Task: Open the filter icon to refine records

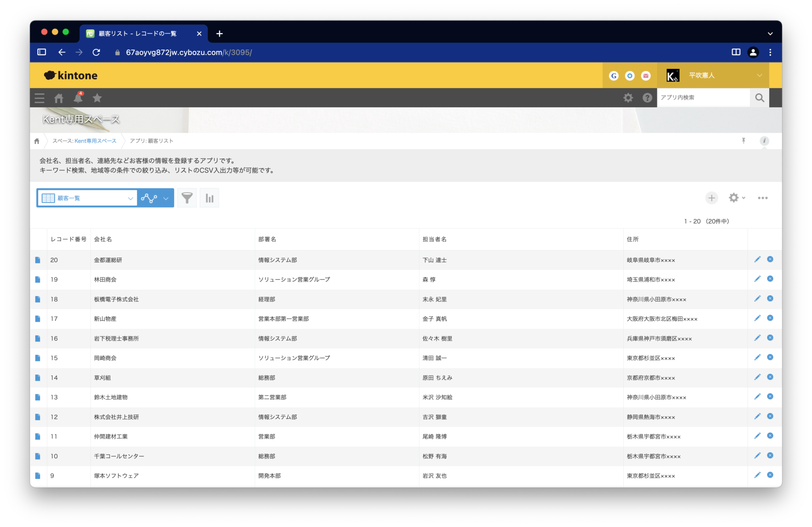Action: pyautogui.click(x=187, y=197)
